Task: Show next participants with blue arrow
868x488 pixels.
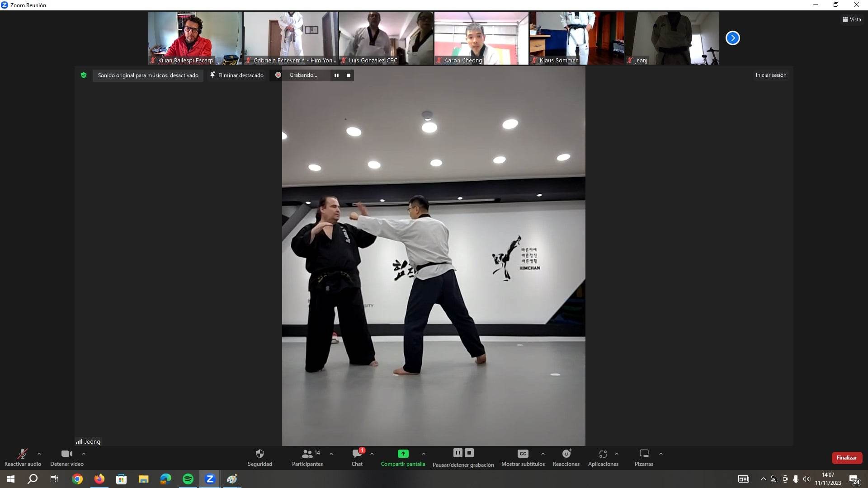Action: coord(732,38)
